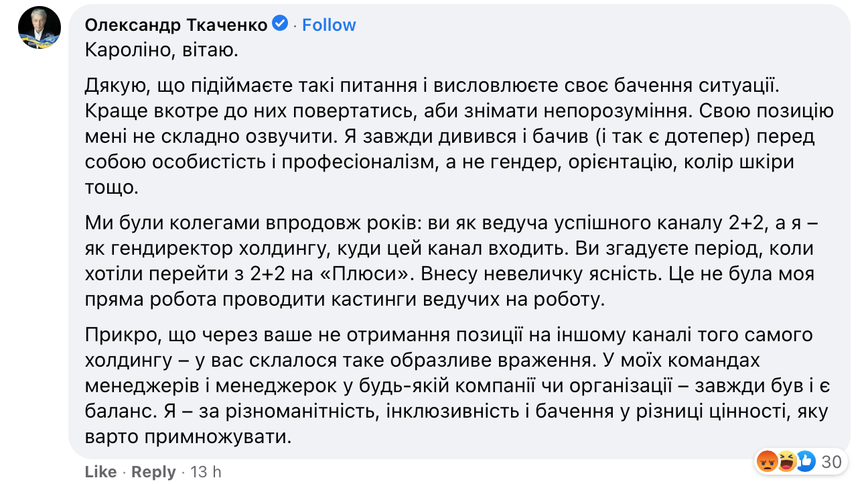This screenshot has height=484, width=868.
Task: Click the blue verified badge icon
Action: coord(281,24)
